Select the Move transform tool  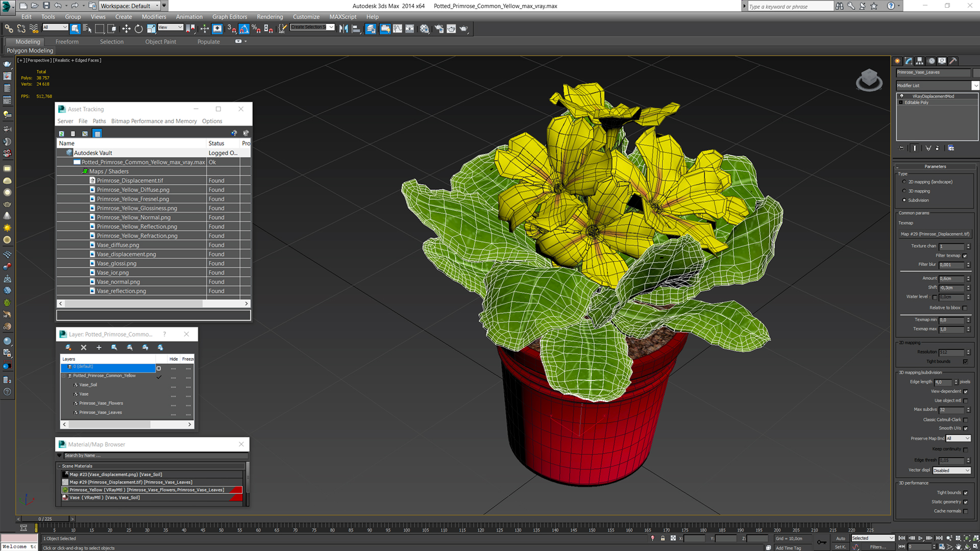(x=126, y=29)
